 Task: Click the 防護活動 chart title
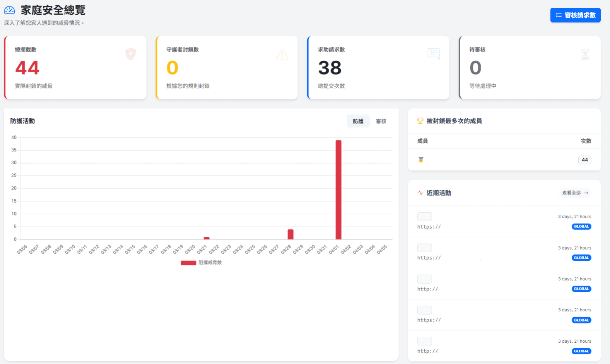tap(22, 121)
